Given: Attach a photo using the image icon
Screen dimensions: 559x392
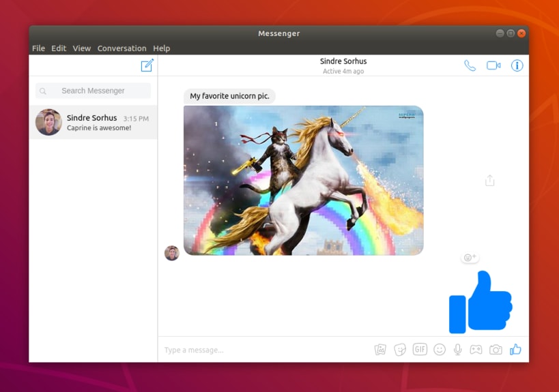Looking at the screenshot, I should [380, 350].
